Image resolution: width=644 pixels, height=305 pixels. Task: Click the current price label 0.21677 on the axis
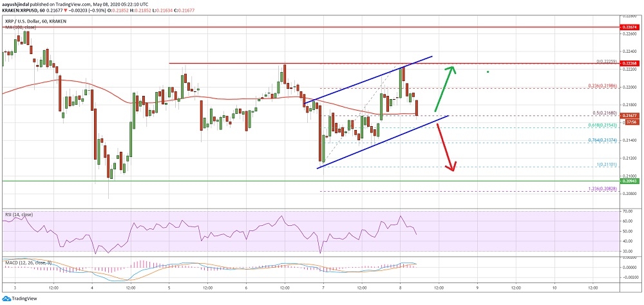click(630, 116)
